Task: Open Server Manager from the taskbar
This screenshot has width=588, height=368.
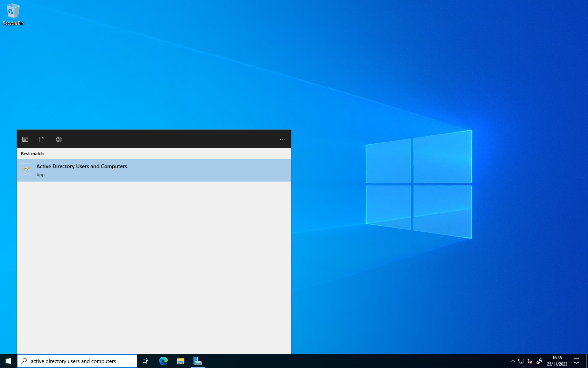Action: pos(198,361)
